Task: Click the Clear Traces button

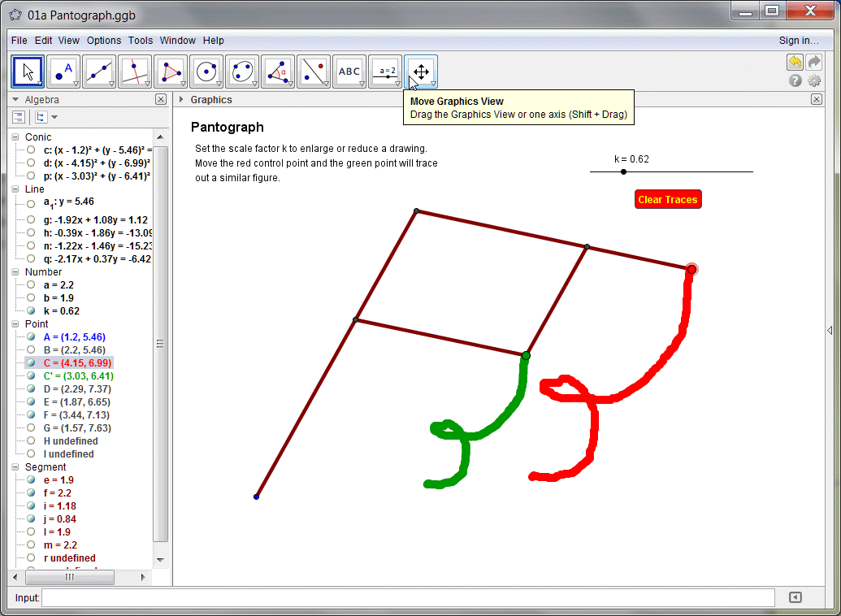Action: click(668, 200)
